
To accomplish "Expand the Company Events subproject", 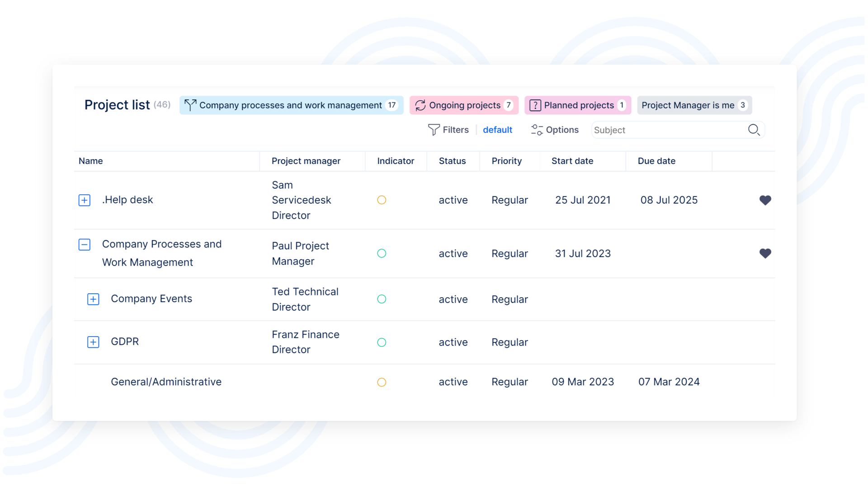I will [x=93, y=299].
